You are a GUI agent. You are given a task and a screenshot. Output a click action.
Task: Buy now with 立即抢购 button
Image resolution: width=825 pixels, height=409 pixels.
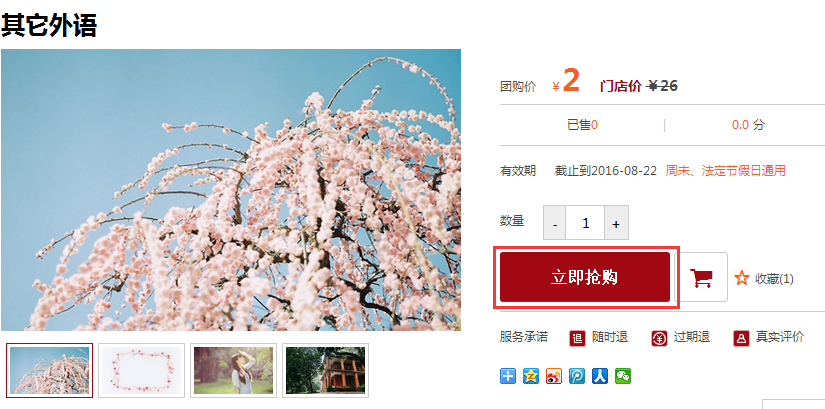tap(585, 277)
